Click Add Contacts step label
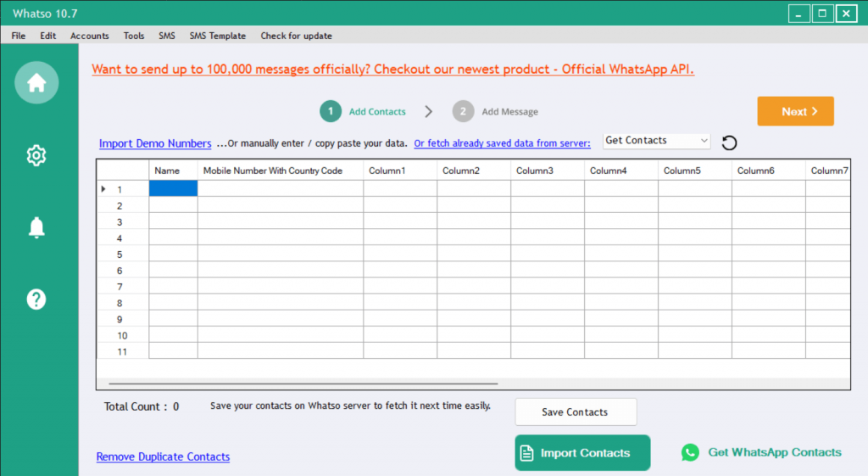This screenshot has width=868, height=476. tap(377, 111)
